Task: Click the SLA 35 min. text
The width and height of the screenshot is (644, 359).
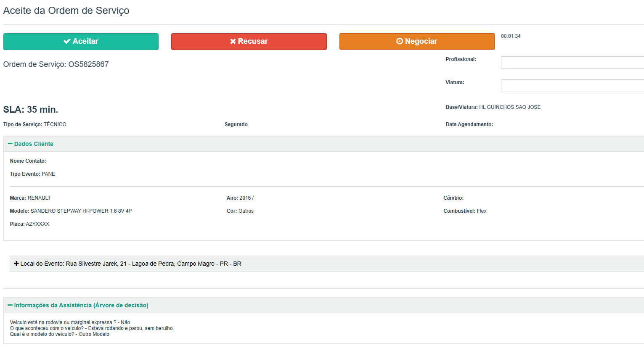Action: click(31, 109)
